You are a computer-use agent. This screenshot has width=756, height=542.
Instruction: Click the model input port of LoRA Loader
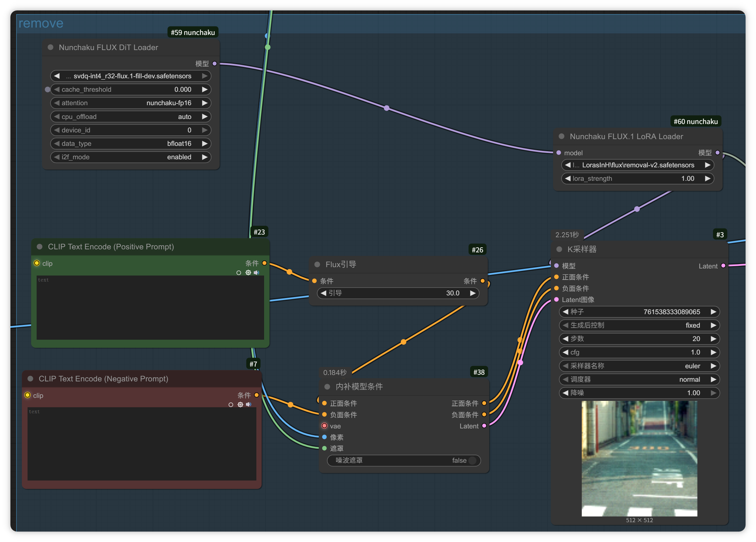[x=559, y=153]
